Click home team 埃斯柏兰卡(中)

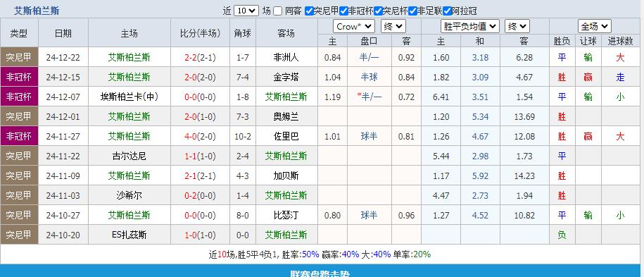[130, 97]
